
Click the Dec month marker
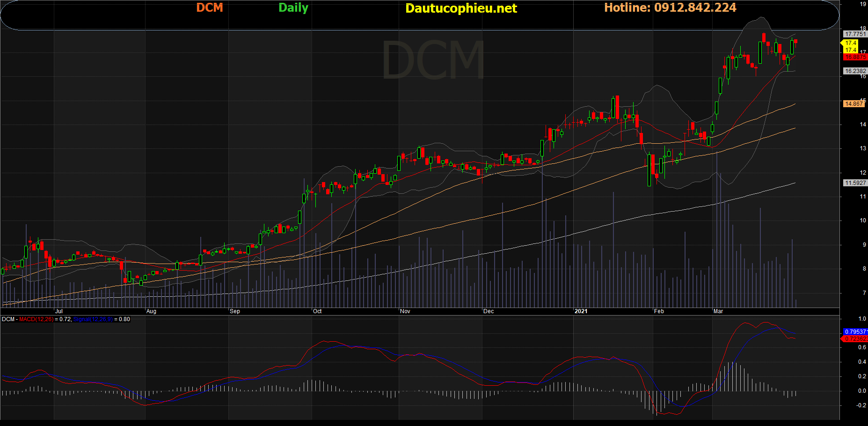point(489,311)
